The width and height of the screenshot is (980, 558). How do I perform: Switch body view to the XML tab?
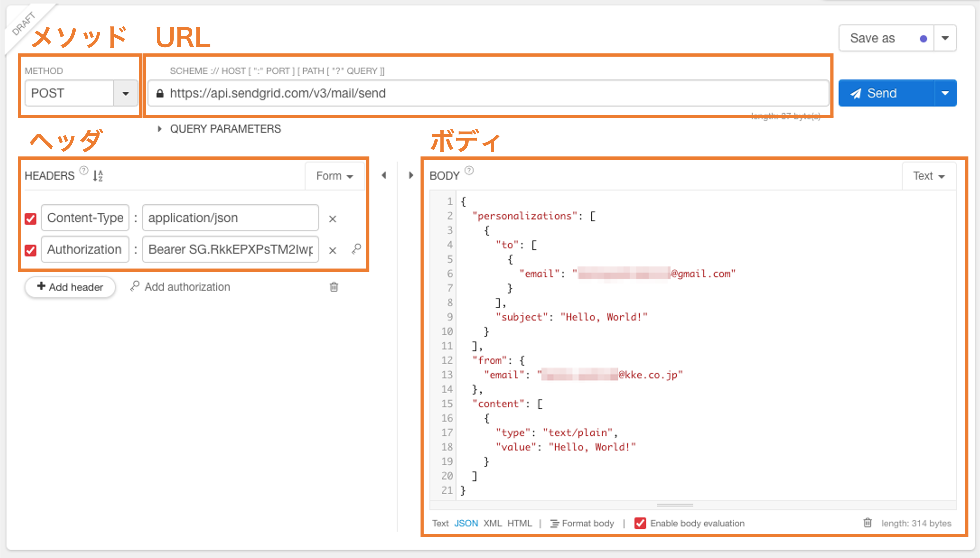493,523
